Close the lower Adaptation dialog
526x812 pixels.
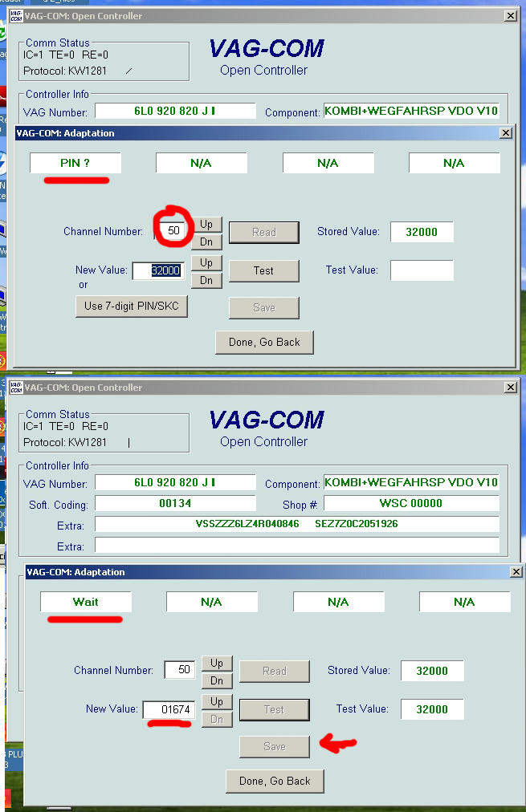point(516,572)
